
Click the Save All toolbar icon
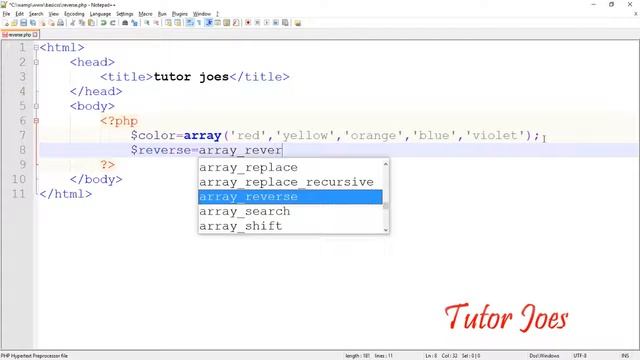33,23
